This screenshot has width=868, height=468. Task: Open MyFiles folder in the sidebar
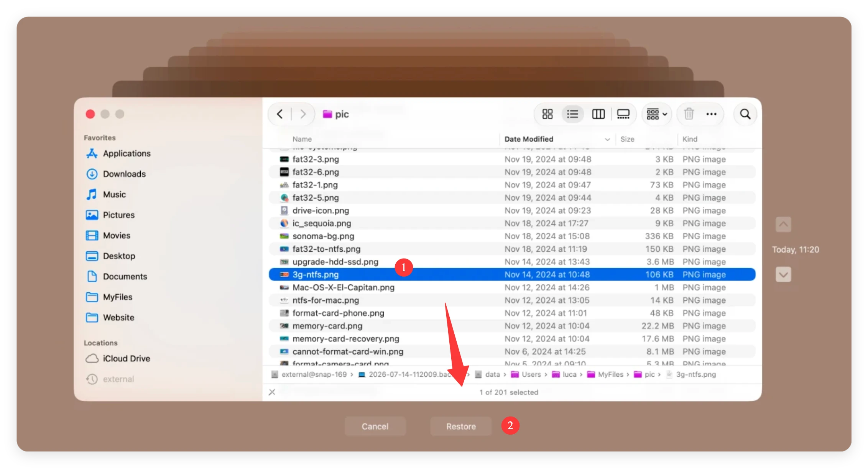(109, 297)
